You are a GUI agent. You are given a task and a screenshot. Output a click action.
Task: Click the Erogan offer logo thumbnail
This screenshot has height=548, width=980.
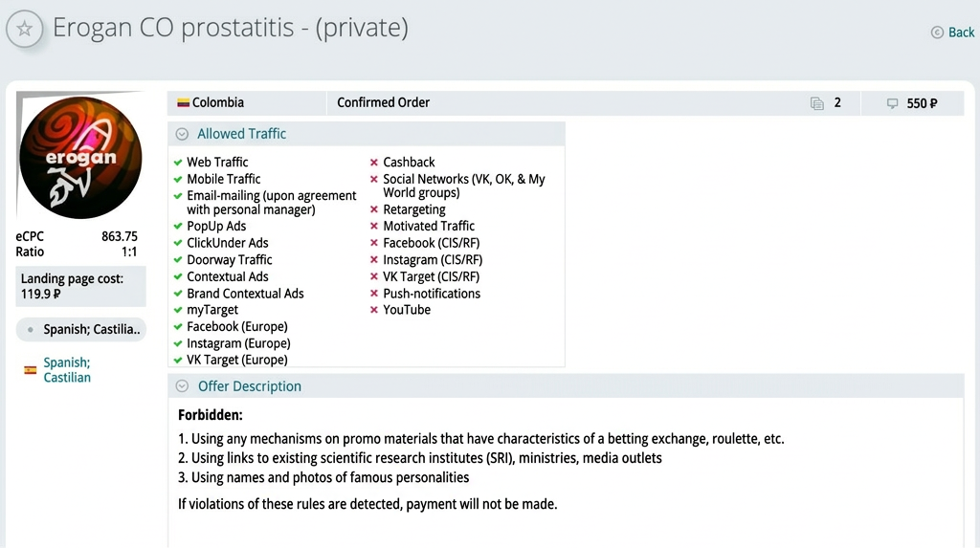pos(80,158)
